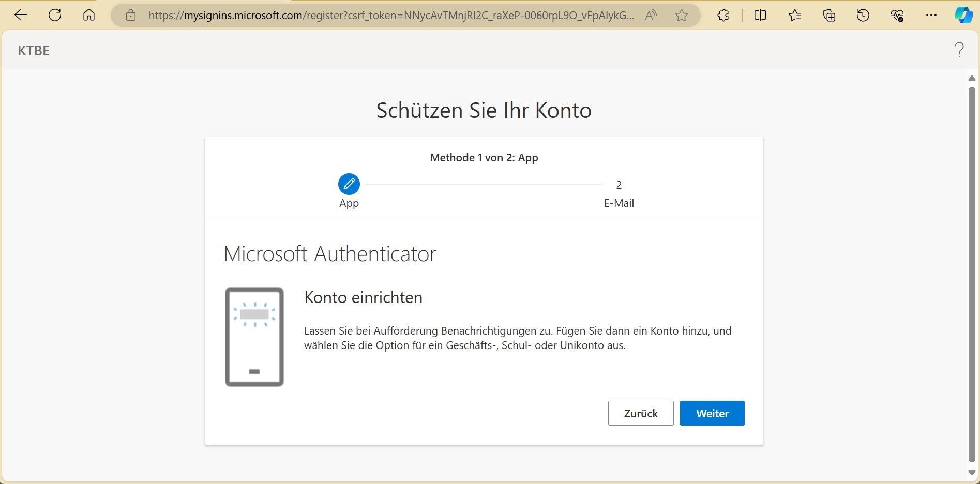
Task: Click the App step pencil icon
Action: coord(349,184)
